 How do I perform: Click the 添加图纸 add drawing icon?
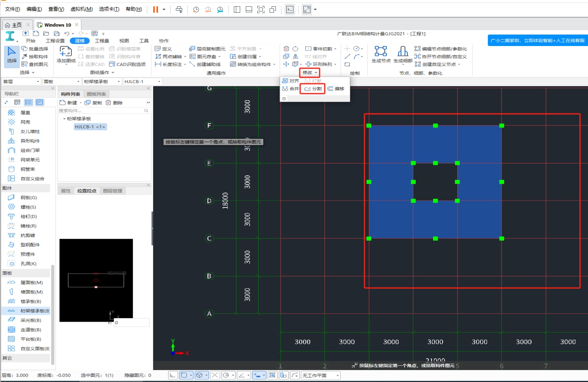point(66,54)
